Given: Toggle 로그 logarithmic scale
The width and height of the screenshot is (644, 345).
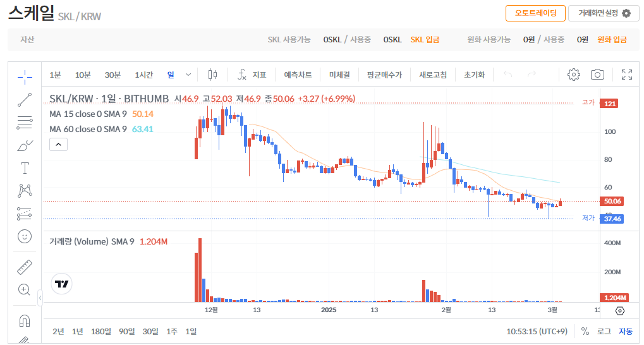Looking at the screenshot, I should click(x=604, y=332).
